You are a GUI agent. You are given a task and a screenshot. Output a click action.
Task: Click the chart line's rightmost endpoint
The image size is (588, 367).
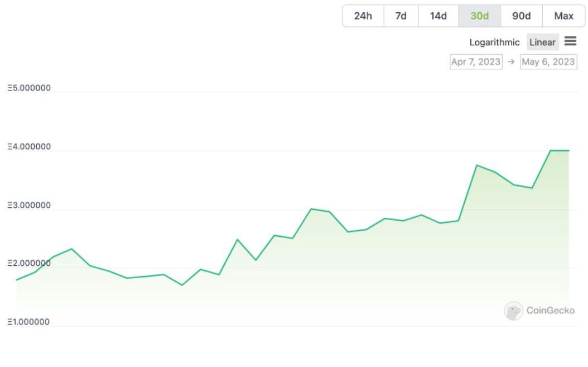pyautogui.click(x=568, y=150)
